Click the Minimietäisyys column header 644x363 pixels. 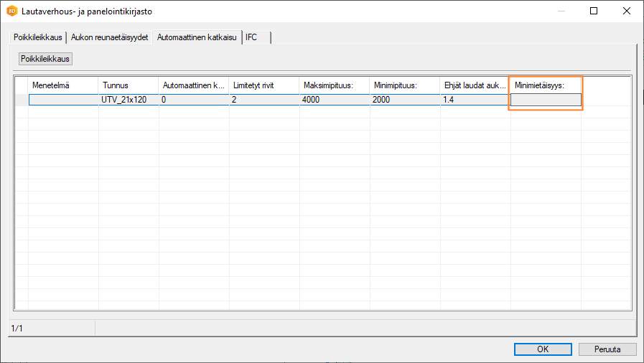(x=546, y=85)
